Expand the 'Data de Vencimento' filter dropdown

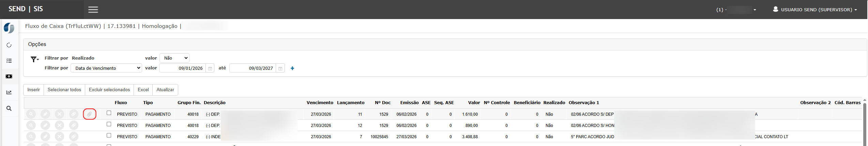pyautogui.click(x=106, y=68)
